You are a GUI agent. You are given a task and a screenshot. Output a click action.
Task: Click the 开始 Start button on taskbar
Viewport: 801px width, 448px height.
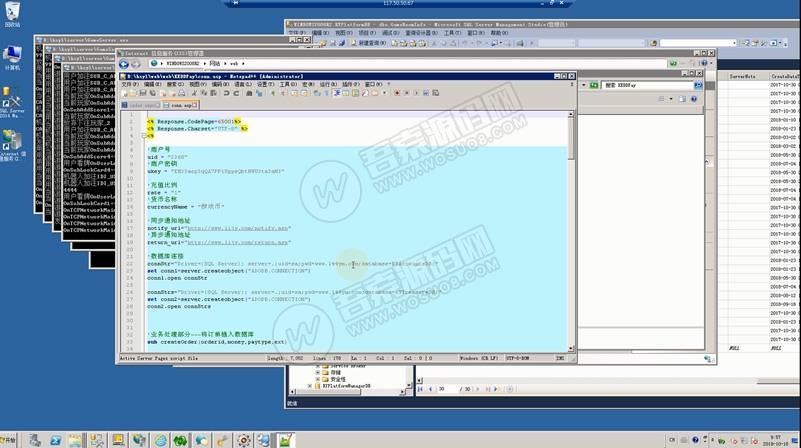pos(8,440)
